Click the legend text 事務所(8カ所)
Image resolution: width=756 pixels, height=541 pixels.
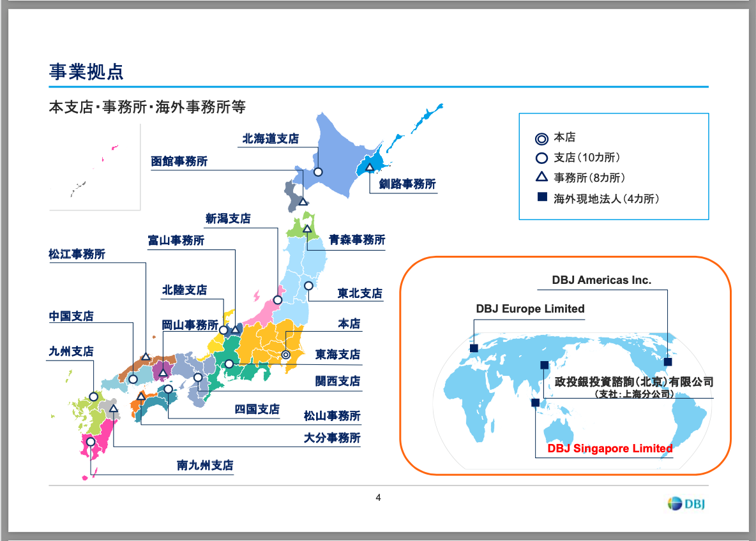point(589,178)
